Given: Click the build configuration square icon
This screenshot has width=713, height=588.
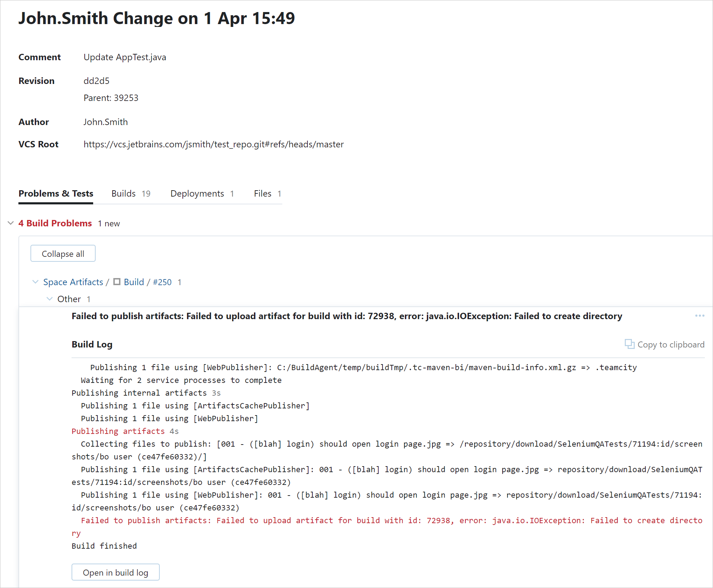Looking at the screenshot, I should point(117,282).
